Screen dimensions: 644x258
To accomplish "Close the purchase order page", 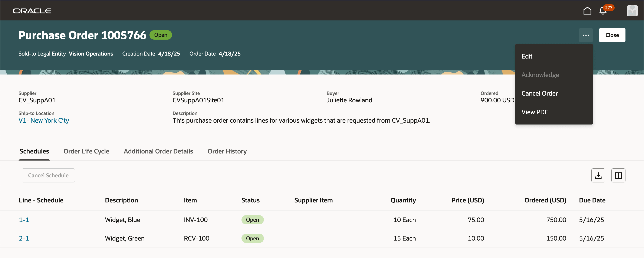I will tap(612, 35).
